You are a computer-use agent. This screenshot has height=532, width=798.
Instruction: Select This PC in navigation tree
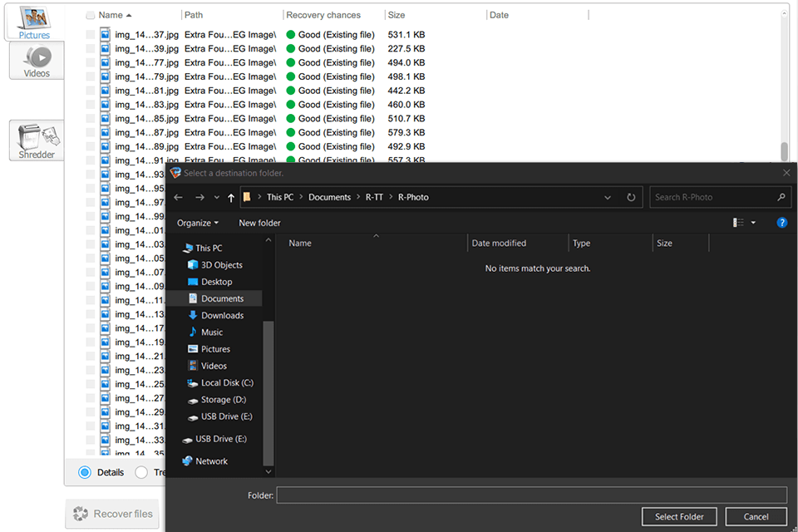pyautogui.click(x=209, y=248)
